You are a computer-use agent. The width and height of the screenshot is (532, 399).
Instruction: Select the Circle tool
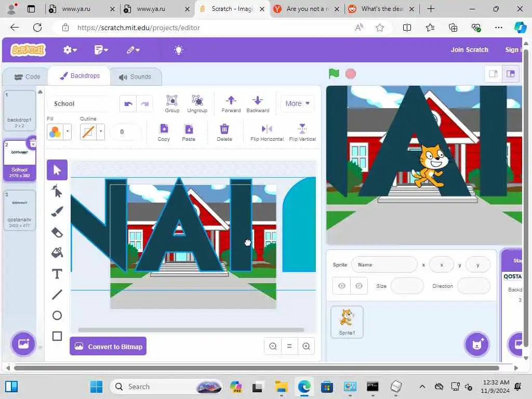(57, 315)
